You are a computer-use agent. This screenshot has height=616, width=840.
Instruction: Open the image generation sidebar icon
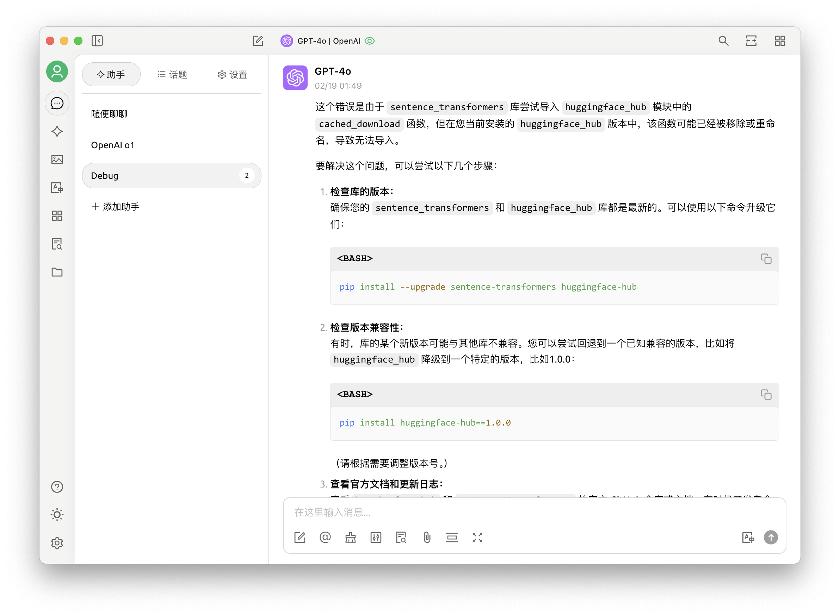57,159
